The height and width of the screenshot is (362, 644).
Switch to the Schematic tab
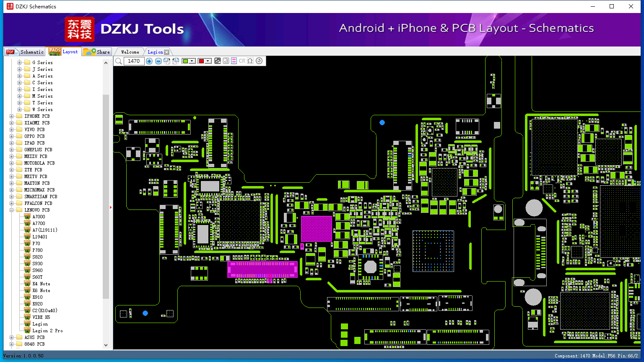[25, 52]
